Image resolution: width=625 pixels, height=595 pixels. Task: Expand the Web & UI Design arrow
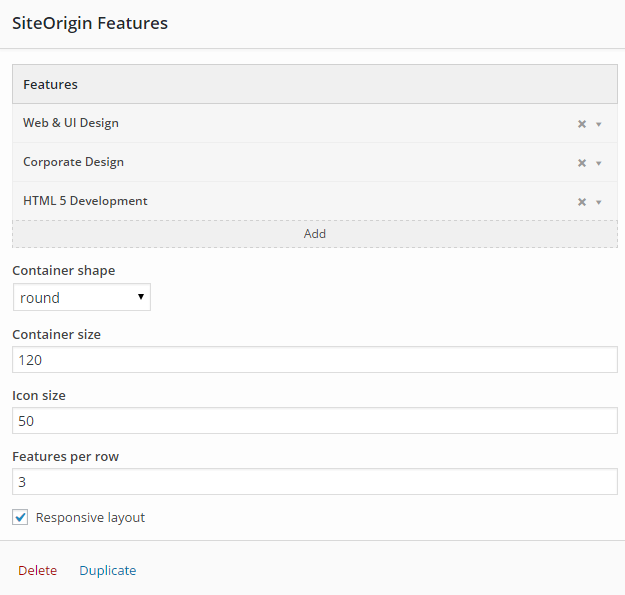[x=599, y=124]
